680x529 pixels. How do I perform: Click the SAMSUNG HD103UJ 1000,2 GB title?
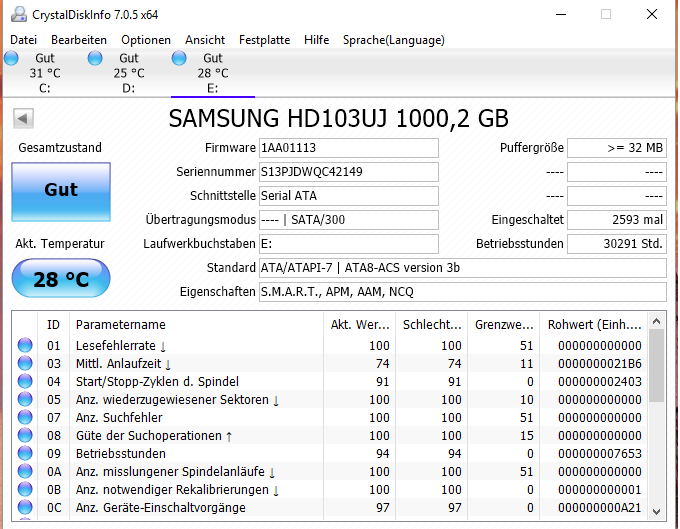coord(338,118)
